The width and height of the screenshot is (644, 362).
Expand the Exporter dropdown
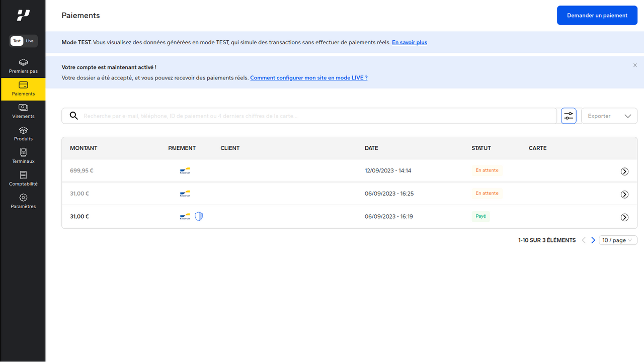pyautogui.click(x=609, y=116)
